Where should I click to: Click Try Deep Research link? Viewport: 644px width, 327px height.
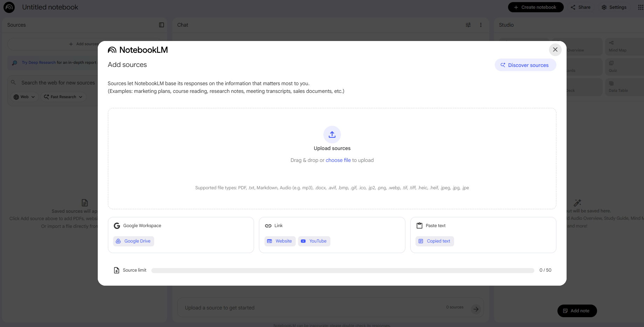(x=39, y=63)
